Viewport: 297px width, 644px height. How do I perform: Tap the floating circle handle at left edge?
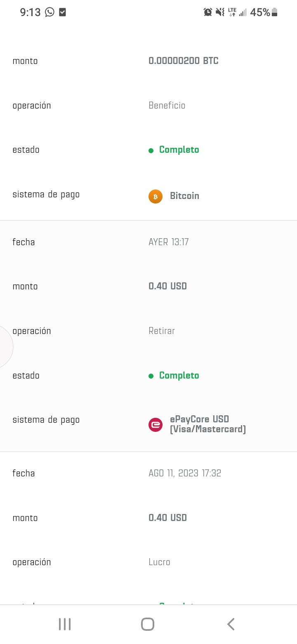coord(4,347)
